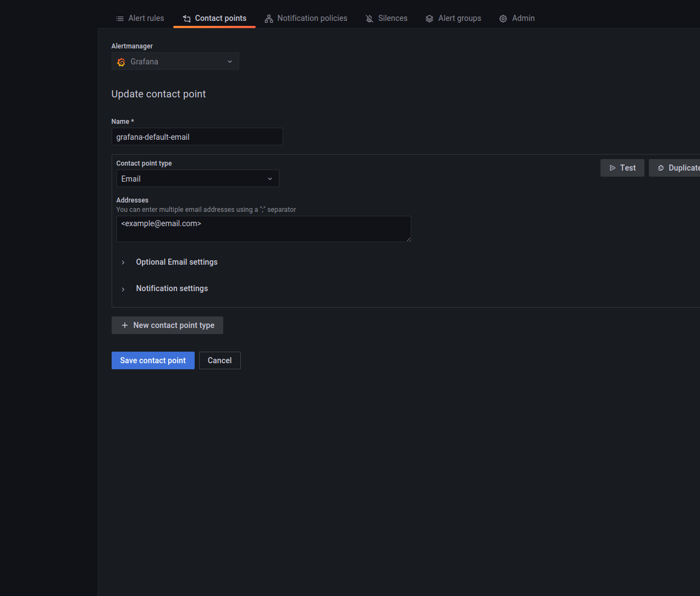Click the Silences bell-slash icon
The width and height of the screenshot is (700, 596).
pyautogui.click(x=370, y=19)
